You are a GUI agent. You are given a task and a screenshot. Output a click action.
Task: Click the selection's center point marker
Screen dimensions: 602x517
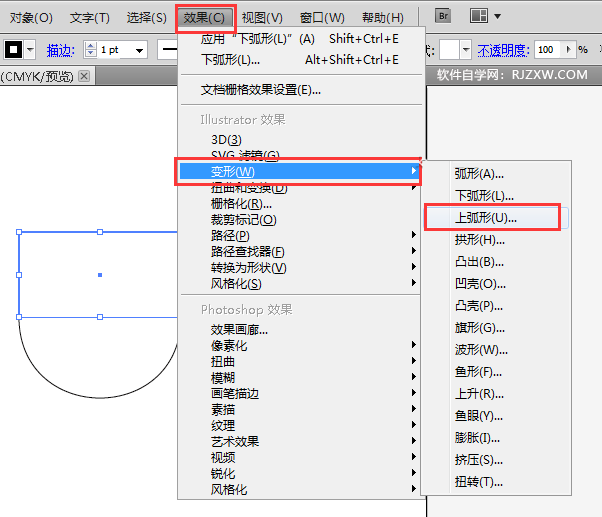(x=100, y=275)
